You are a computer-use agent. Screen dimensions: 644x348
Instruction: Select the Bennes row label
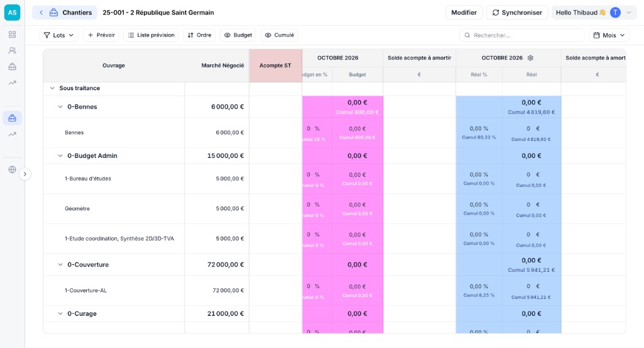pos(74,133)
